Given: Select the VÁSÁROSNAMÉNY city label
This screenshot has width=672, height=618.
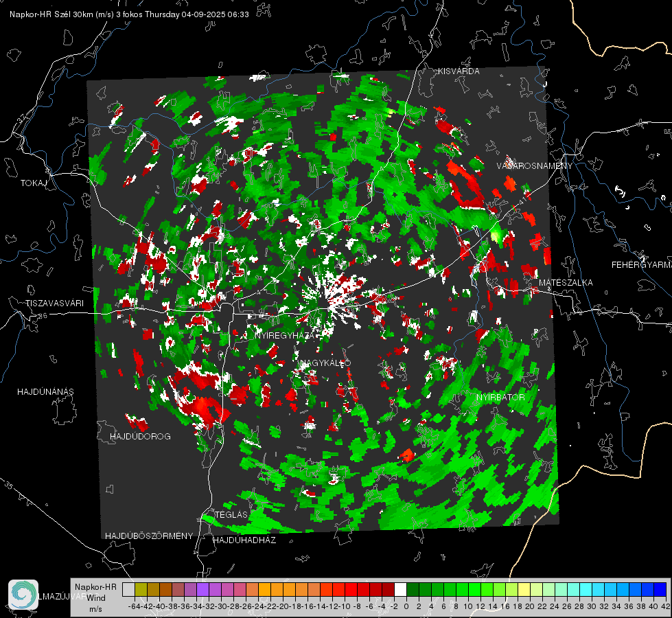Looking at the screenshot, I should pyautogui.click(x=535, y=166).
